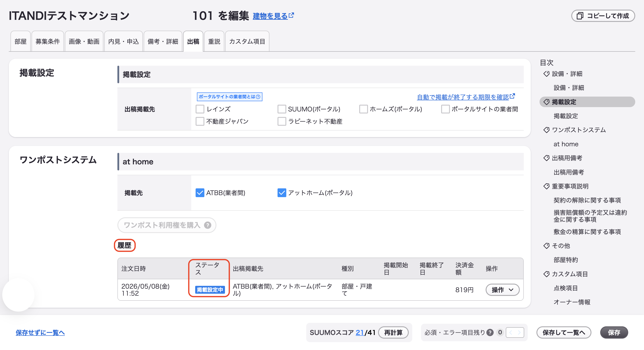
Task: Click the 掲載設定中 status badge
Action: [210, 290]
